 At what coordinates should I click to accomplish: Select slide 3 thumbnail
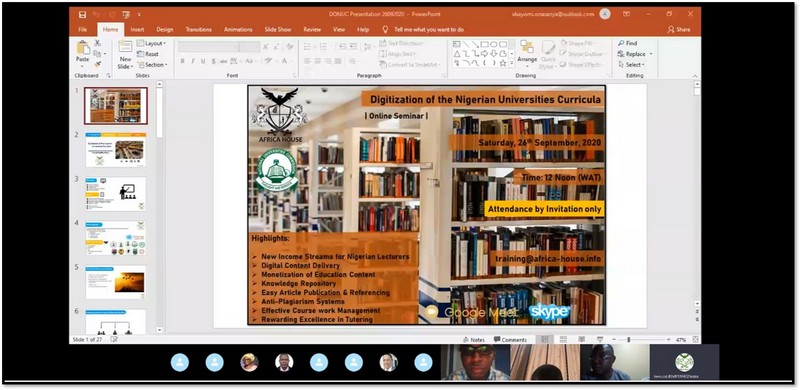tap(116, 194)
